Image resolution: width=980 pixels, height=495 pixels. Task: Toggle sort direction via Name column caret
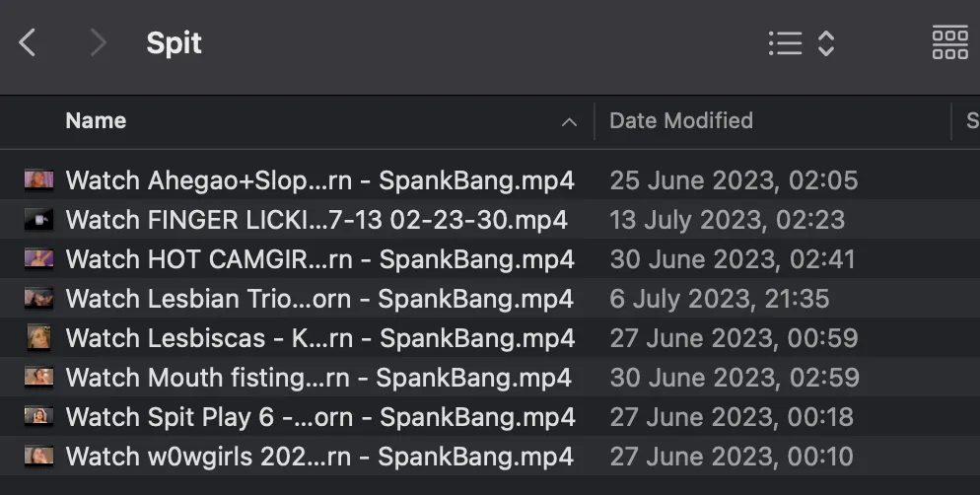pyautogui.click(x=569, y=122)
